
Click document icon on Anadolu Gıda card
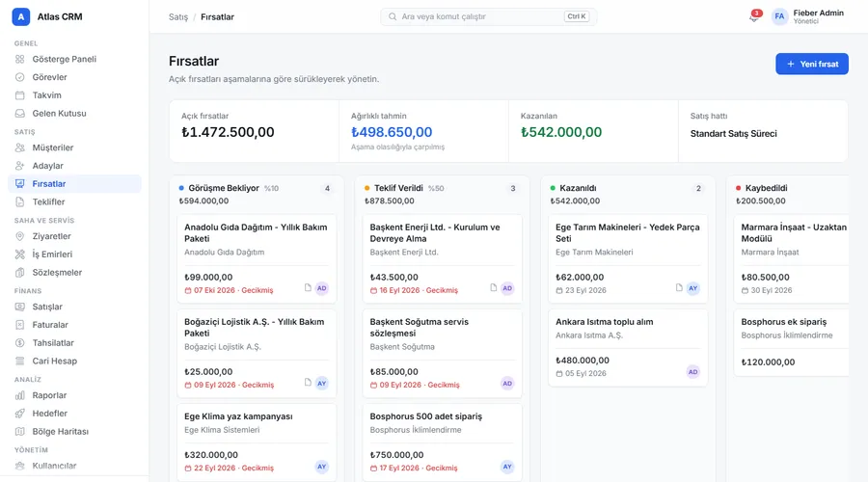(308, 288)
